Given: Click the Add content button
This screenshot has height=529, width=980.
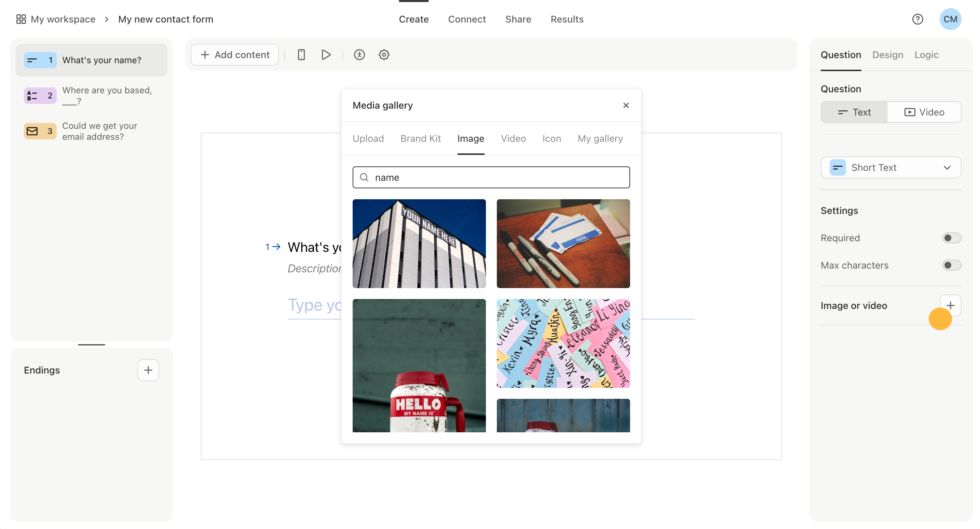Looking at the screenshot, I should (235, 55).
